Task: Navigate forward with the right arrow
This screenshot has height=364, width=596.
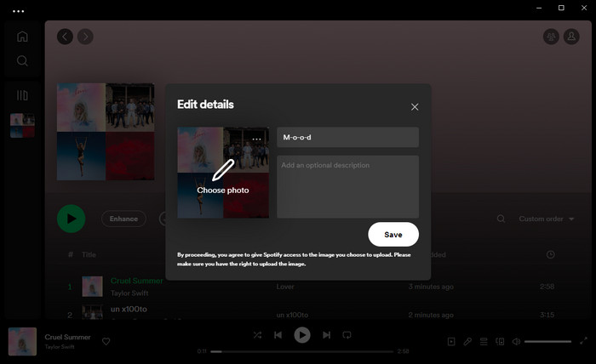Action: (85, 37)
